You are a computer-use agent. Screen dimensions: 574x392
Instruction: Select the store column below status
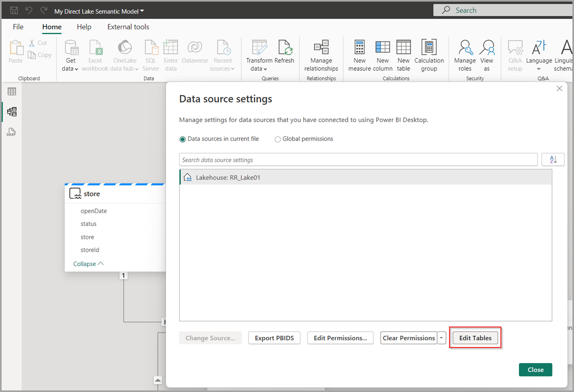point(87,237)
